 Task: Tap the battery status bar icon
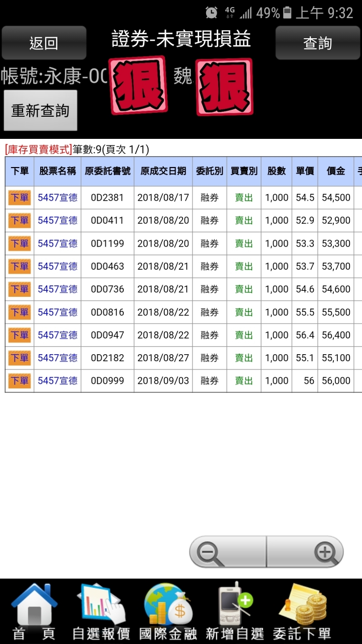click(x=287, y=13)
